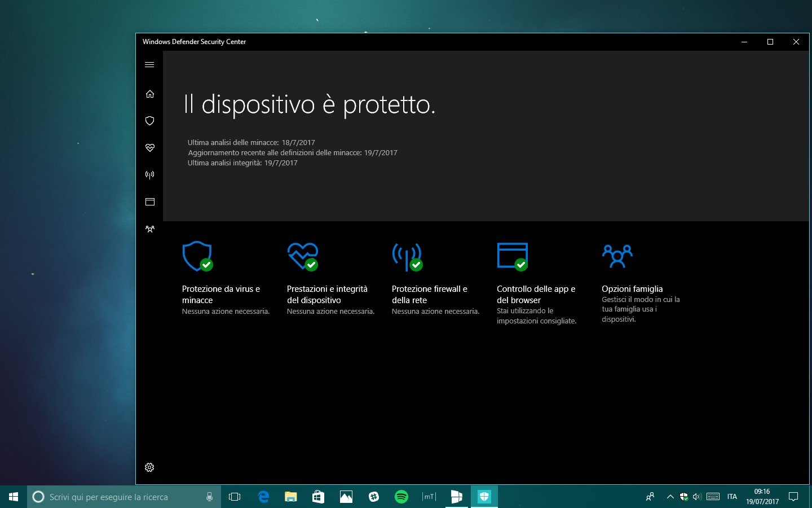Open Microsoft Store from taskbar
This screenshot has width=812, height=508.
[318, 497]
